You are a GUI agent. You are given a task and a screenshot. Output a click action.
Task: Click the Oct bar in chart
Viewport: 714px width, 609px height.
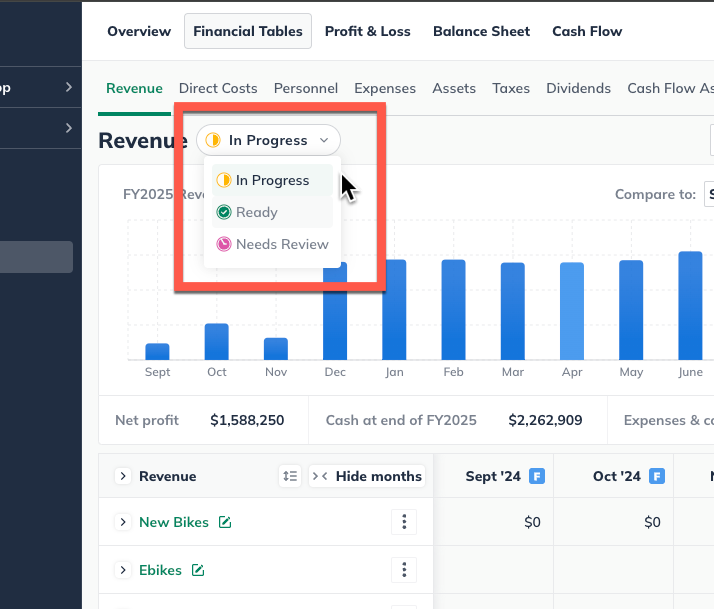pos(217,342)
